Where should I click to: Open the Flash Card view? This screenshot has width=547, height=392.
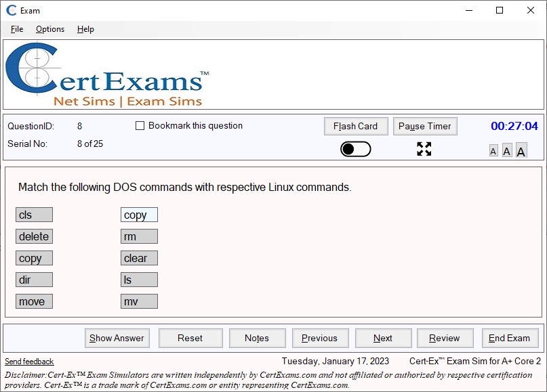(x=355, y=126)
